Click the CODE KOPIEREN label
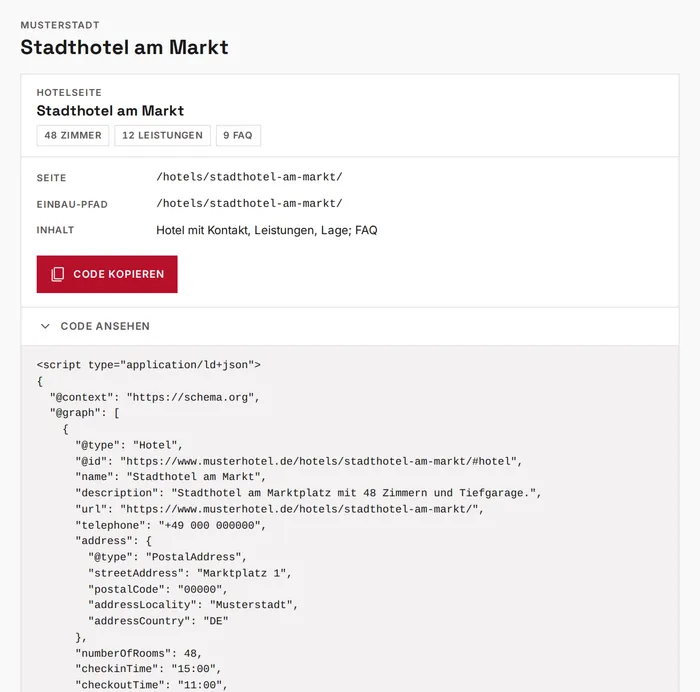This screenshot has height=692, width=700. [119, 274]
